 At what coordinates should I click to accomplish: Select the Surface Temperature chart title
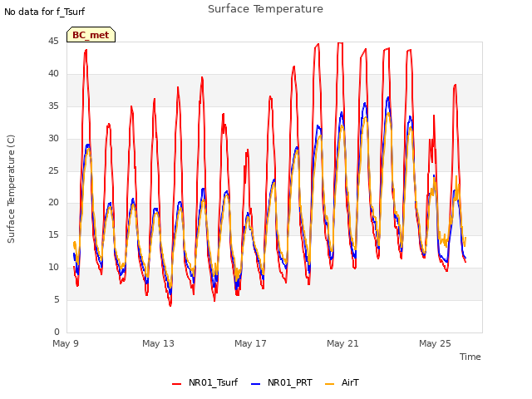(x=265, y=9)
